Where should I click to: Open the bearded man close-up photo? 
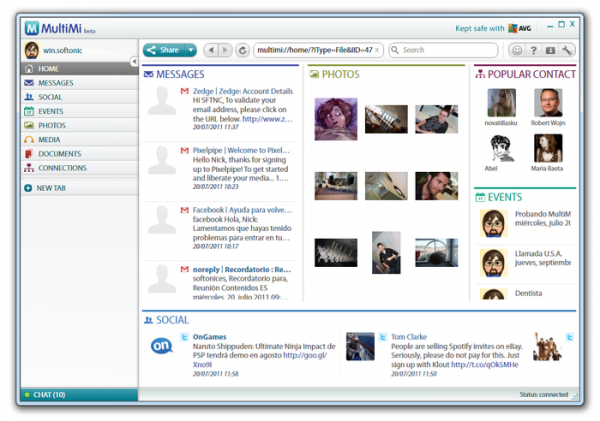tap(436, 186)
